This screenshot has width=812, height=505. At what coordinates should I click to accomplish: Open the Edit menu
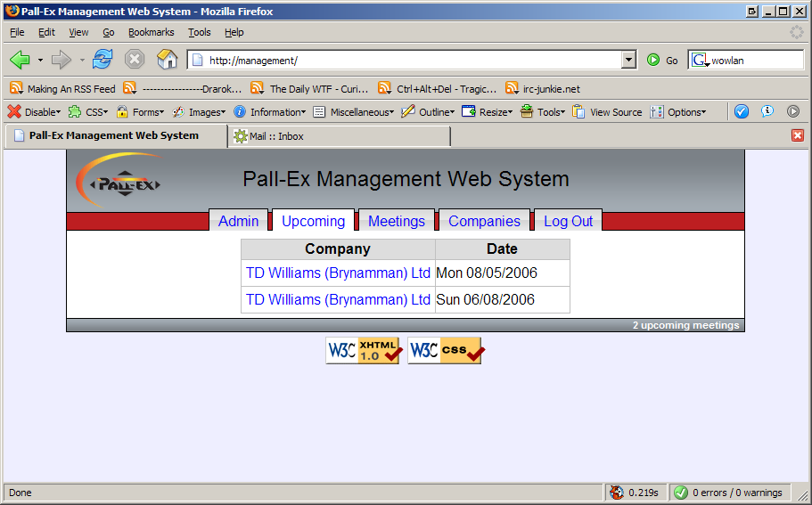click(x=46, y=32)
